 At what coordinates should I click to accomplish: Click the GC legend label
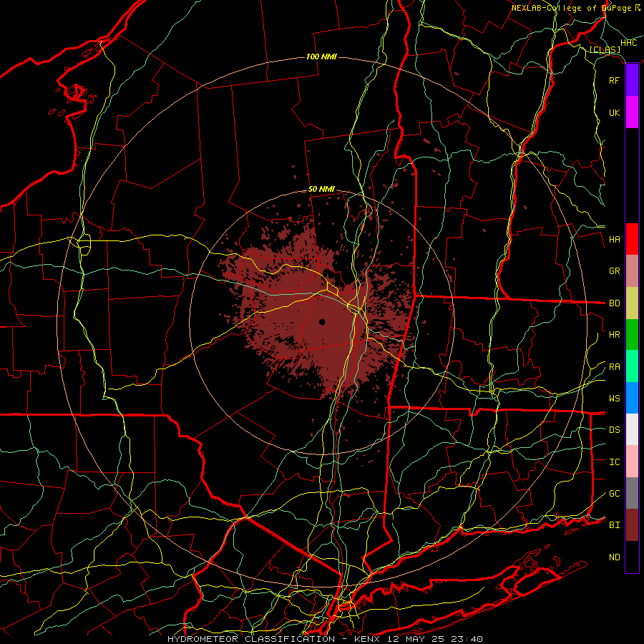click(614, 494)
